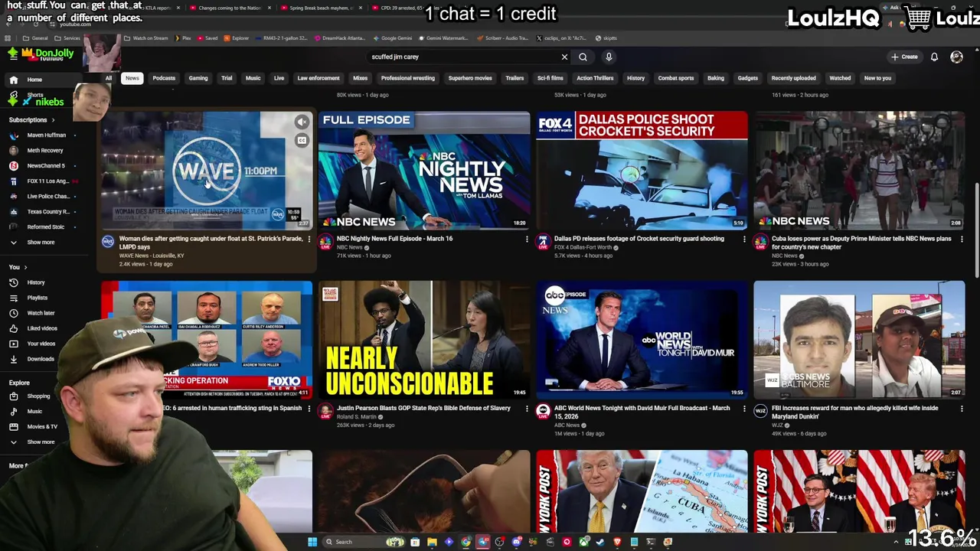Select the Professional wrestling chip
980x551 pixels.
click(x=407, y=78)
